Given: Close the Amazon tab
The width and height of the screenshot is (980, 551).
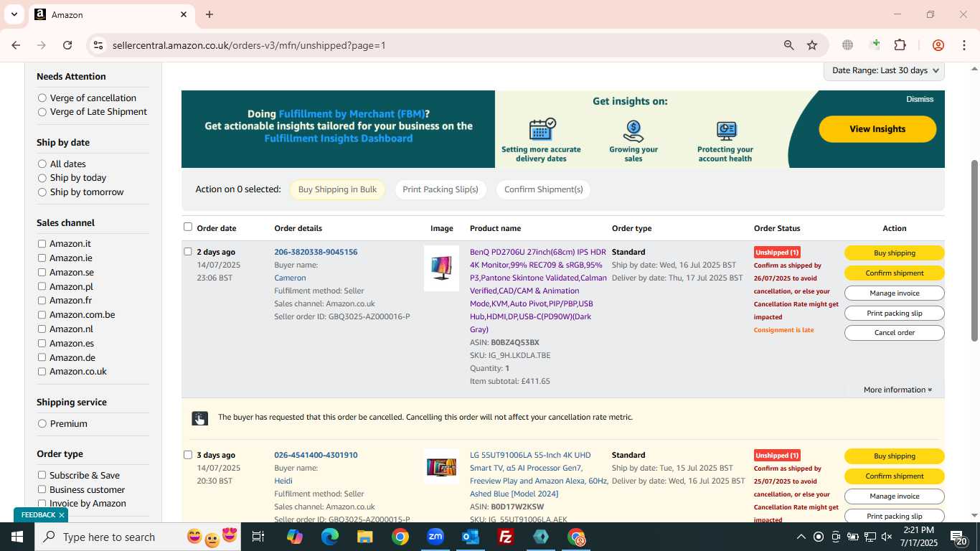Looking at the screenshot, I should point(183,14).
